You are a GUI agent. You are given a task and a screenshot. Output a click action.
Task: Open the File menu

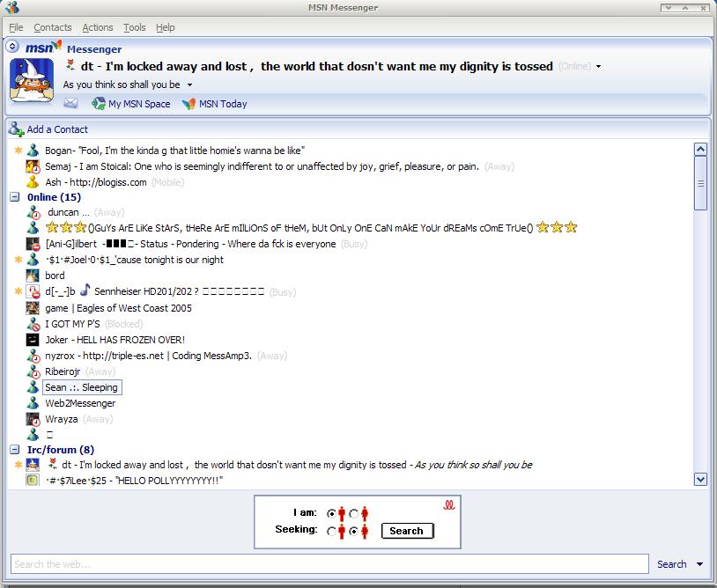[16, 27]
